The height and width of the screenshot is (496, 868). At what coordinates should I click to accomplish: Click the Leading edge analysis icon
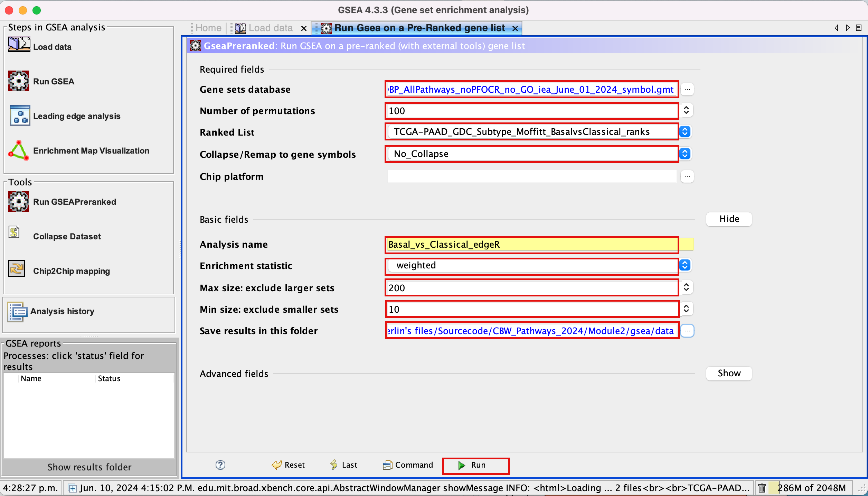(x=18, y=115)
